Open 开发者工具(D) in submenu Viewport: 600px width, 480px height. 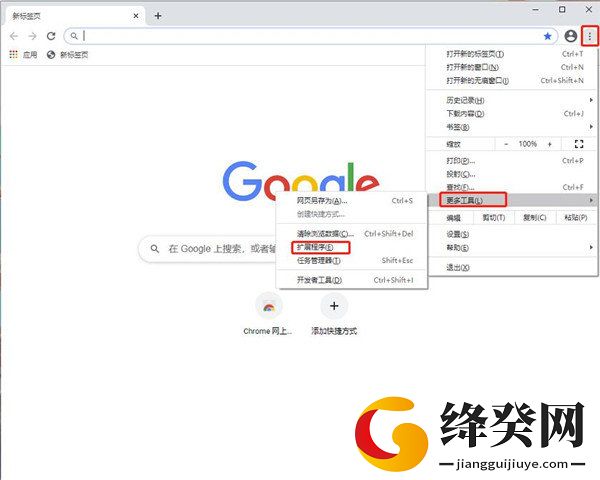point(351,280)
